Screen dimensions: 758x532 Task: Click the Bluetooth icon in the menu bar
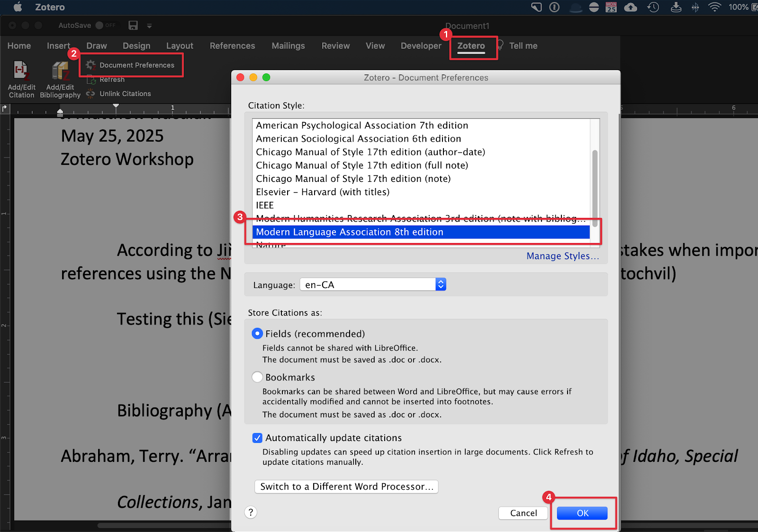click(x=695, y=7)
